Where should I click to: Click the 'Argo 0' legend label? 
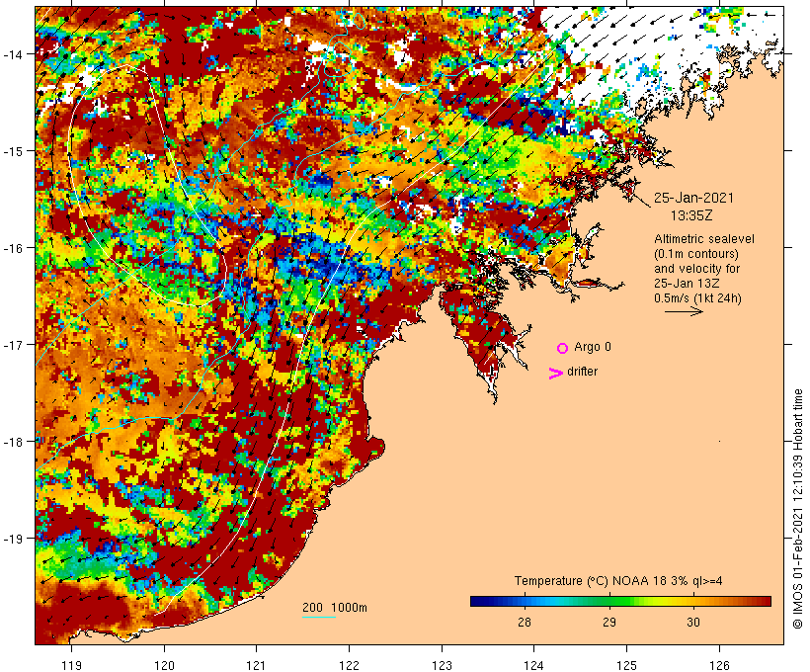593,347
